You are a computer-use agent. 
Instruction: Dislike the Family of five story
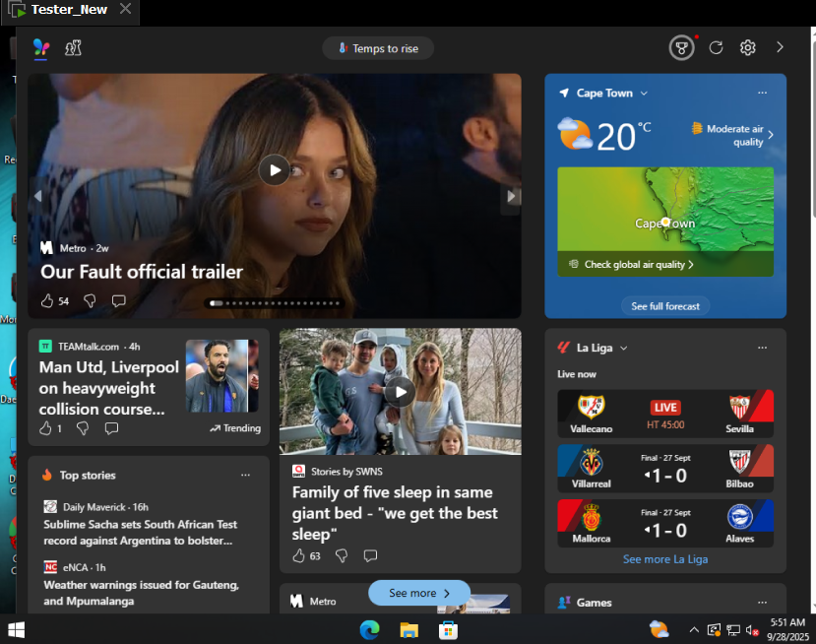[342, 556]
